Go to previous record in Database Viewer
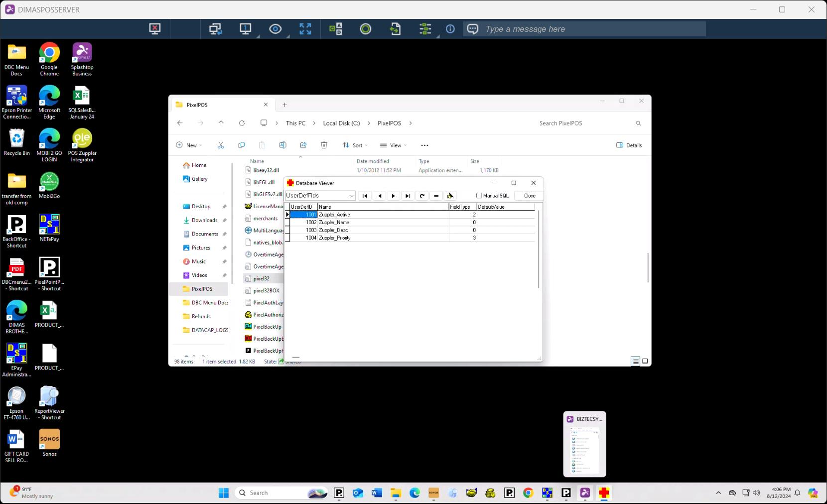The image size is (827, 504). [x=379, y=196]
